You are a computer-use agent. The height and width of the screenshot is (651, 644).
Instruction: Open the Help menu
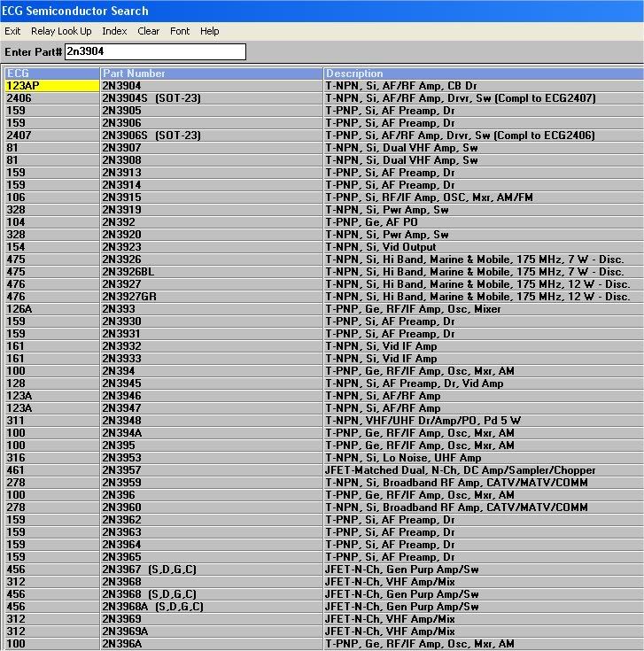click(209, 31)
